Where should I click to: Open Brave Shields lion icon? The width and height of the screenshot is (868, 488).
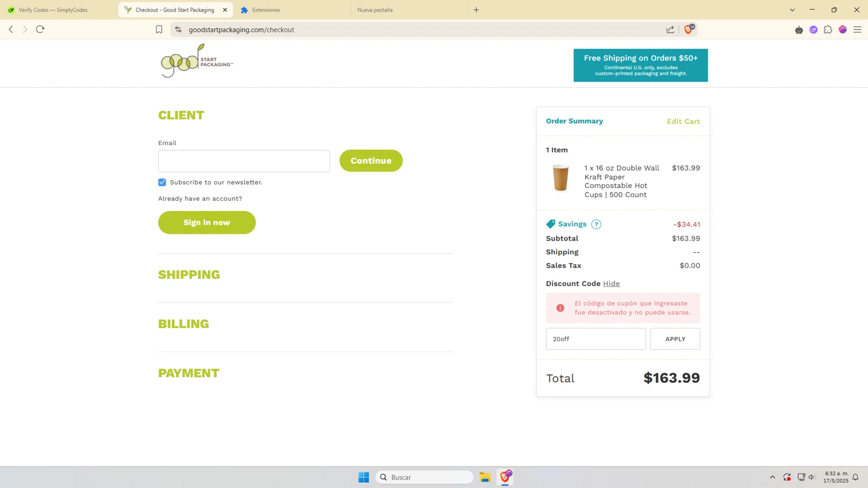[689, 29]
